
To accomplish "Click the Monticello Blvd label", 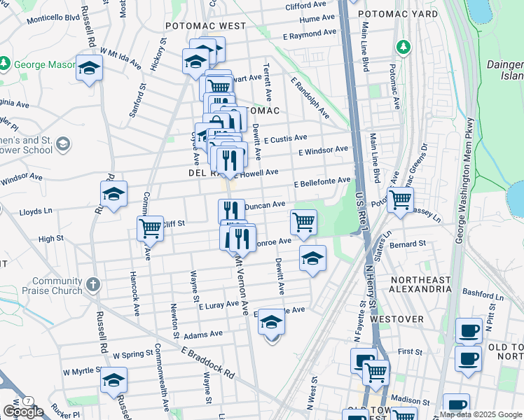I will point(53,19).
